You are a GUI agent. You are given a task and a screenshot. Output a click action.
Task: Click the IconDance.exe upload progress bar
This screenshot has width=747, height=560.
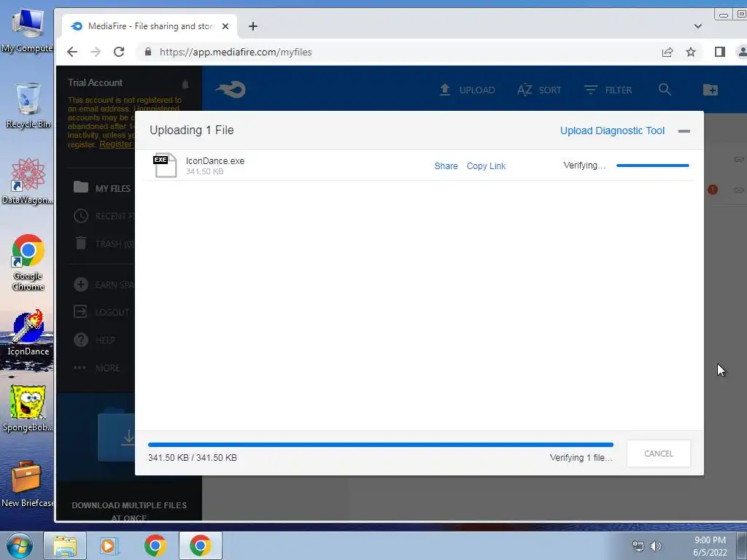[x=653, y=166]
